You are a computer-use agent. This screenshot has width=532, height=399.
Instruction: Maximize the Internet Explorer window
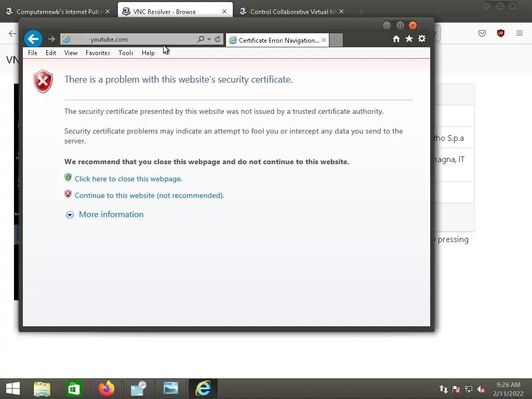(x=400, y=25)
